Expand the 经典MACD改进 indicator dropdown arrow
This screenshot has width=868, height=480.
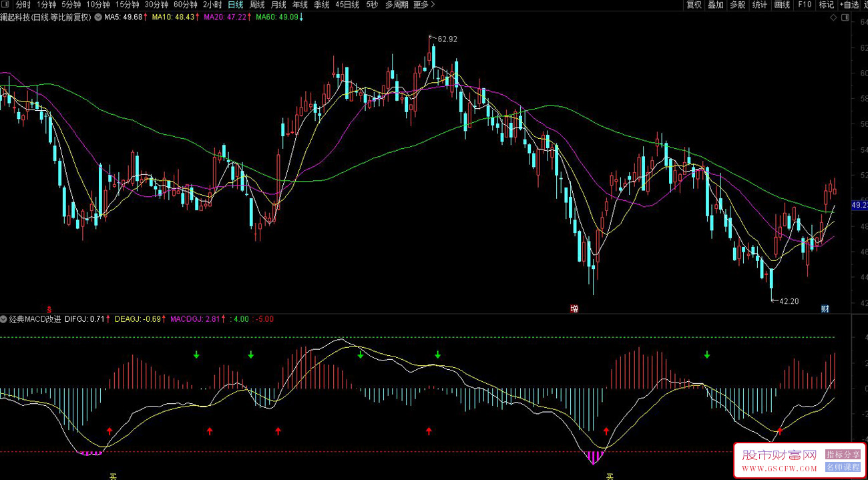coord(4,319)
